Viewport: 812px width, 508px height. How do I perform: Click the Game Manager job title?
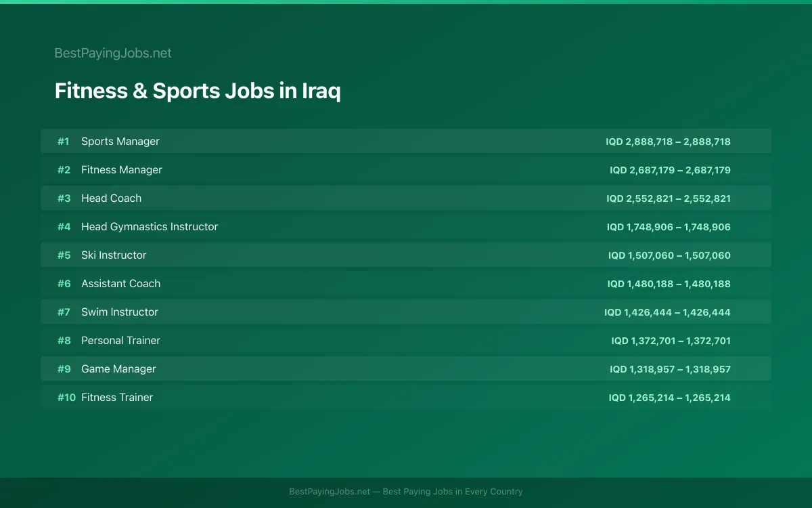click(118, 369)
